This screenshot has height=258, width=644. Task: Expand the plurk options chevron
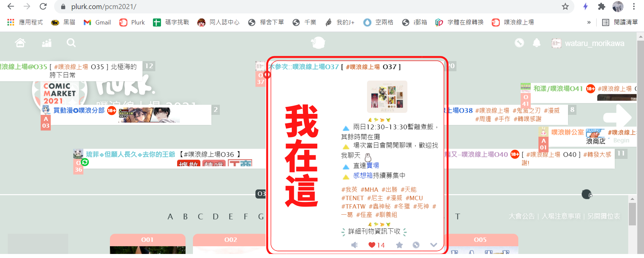click(x=434, y=245)
